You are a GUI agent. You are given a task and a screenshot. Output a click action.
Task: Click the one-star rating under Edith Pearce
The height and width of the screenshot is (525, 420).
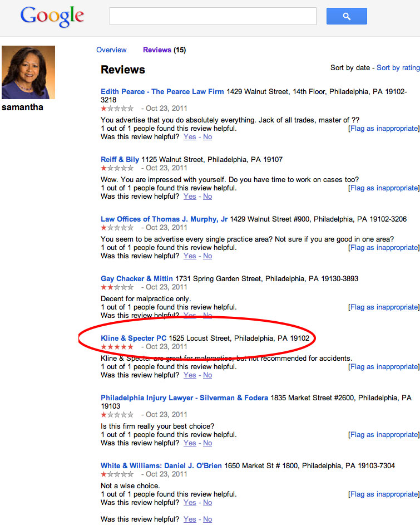117,109
